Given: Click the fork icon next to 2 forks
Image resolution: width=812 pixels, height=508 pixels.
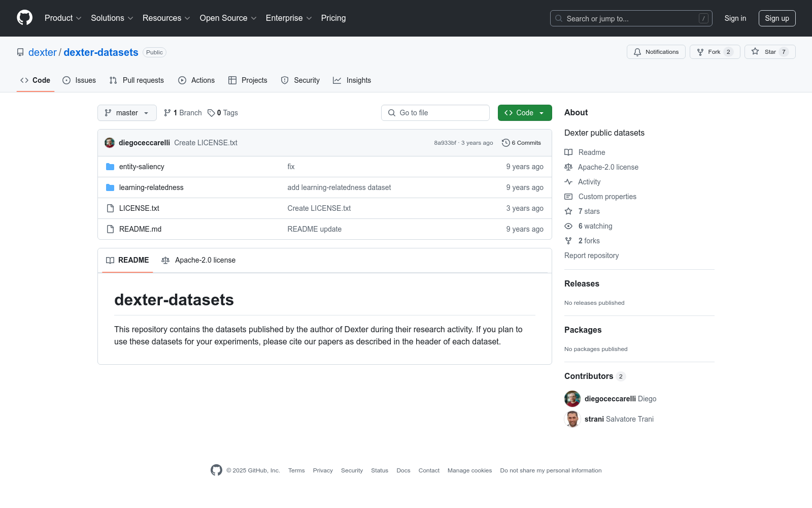Looking at the screenshot, I should [x=568, y=241].
